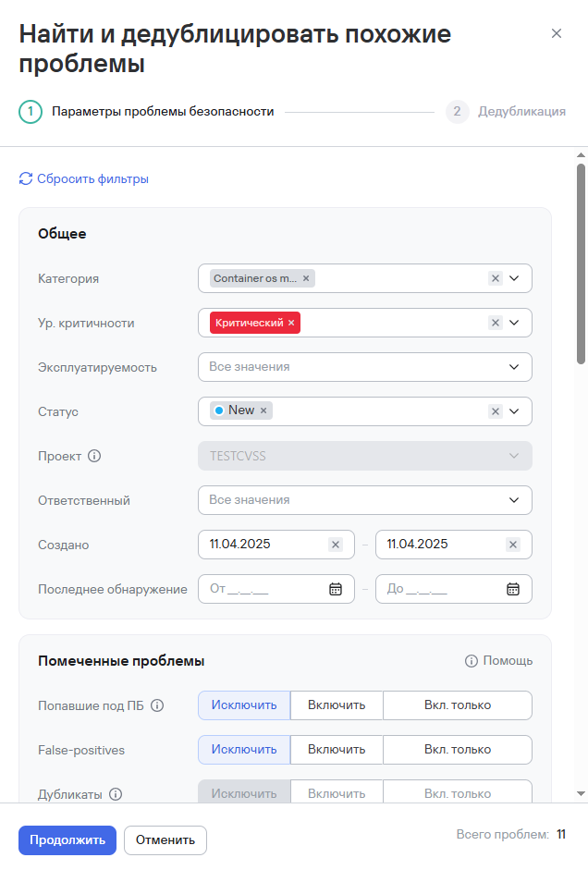The width and height of the screenshot is (588, 870).
Task: Select Включить for Попавшие под ПБ
Action: (x=337, y=705)
